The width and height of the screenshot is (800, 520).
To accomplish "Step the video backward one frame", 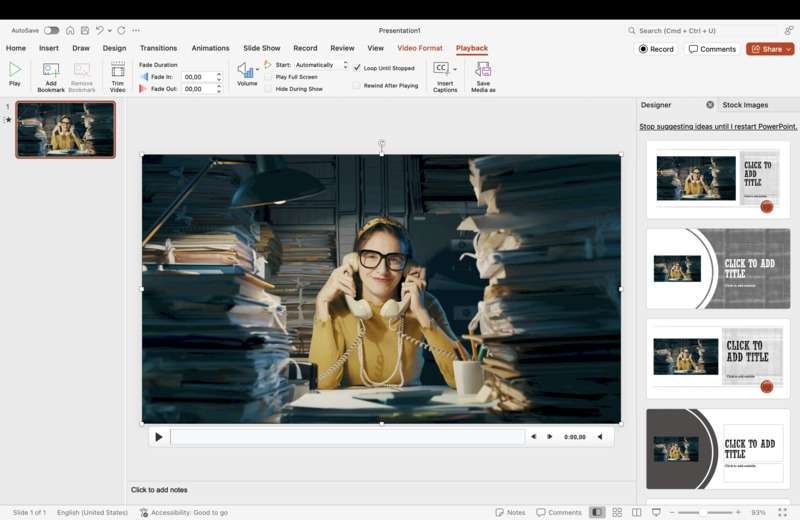I will [534, 437].
